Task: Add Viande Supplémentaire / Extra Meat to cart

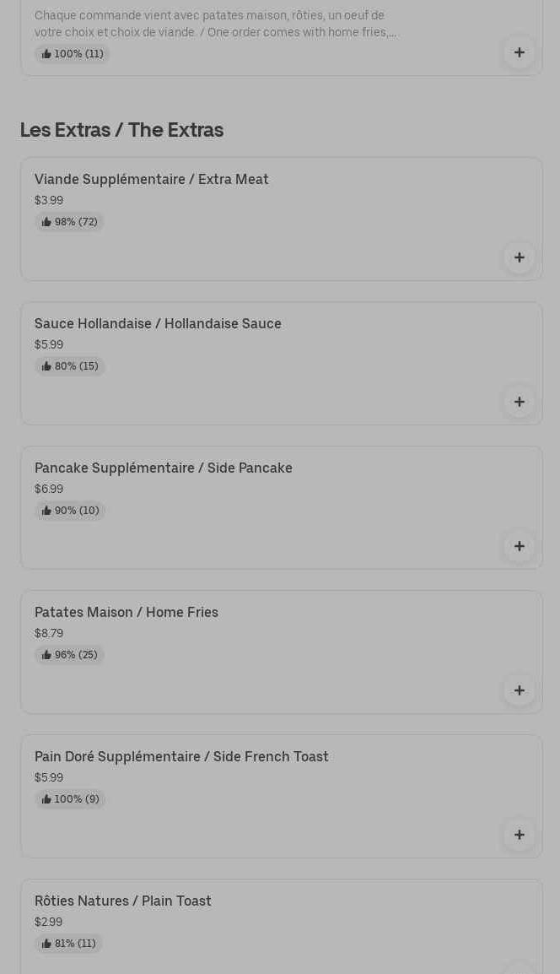Action: pyautogui.click(x=519, y=257)
